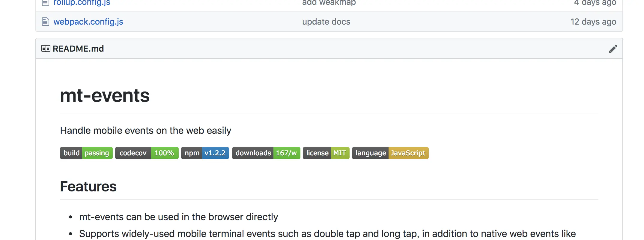644x240 pixels.
Task: Click the file icon beside rollup.config.js
Action: [x=45, y=3]
